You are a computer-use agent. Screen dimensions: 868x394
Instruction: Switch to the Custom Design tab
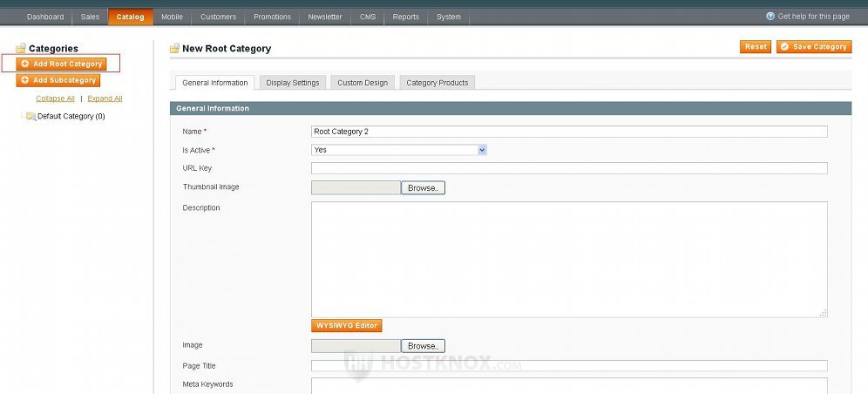click(x=363, y=83)
